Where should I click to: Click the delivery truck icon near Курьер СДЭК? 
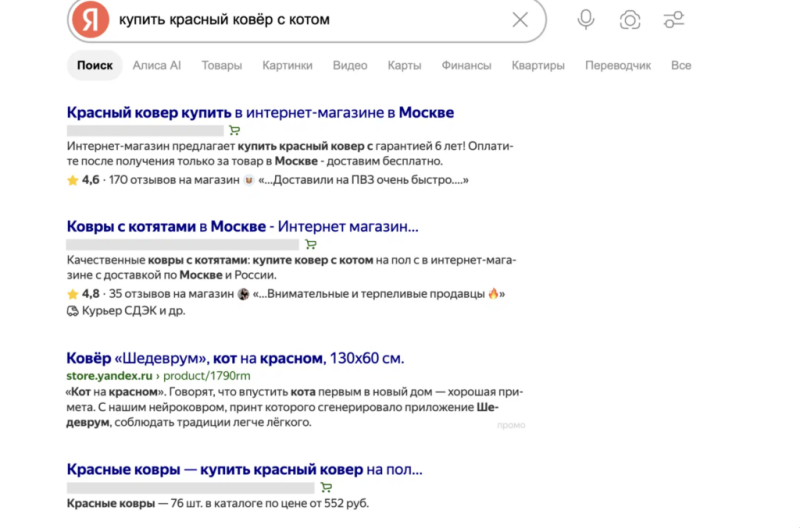(72, 311)
